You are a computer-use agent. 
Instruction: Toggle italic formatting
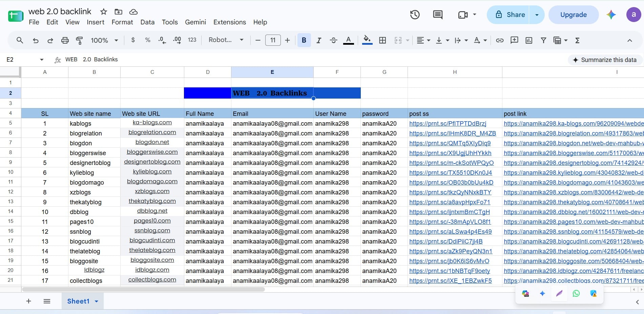point(318,40)
